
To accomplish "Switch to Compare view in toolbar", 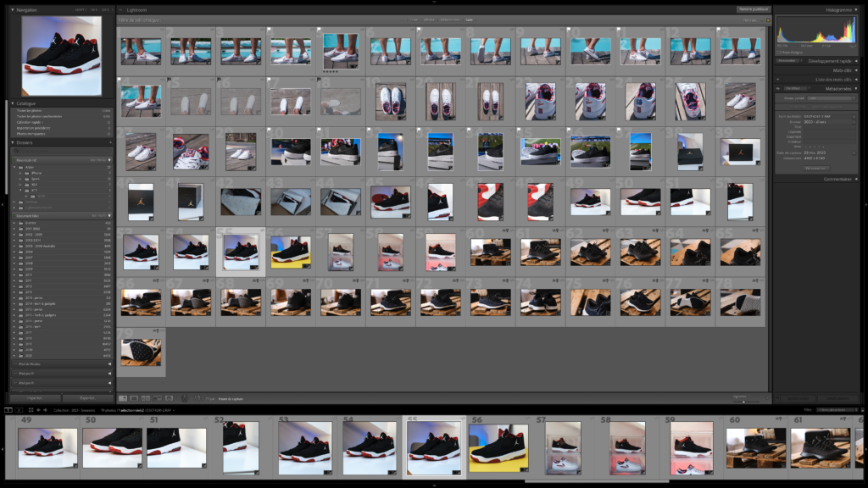I will [146, 398].
